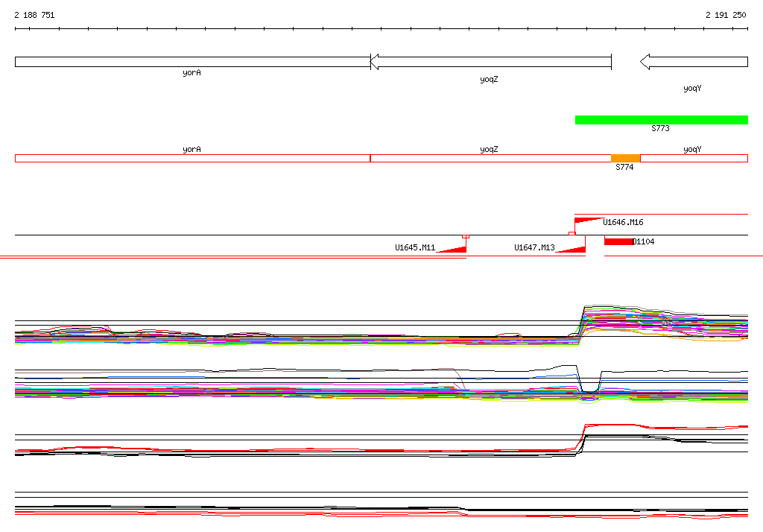Click the S773 text label
Viewport: 763px width, 532px height.
point(660,129)
